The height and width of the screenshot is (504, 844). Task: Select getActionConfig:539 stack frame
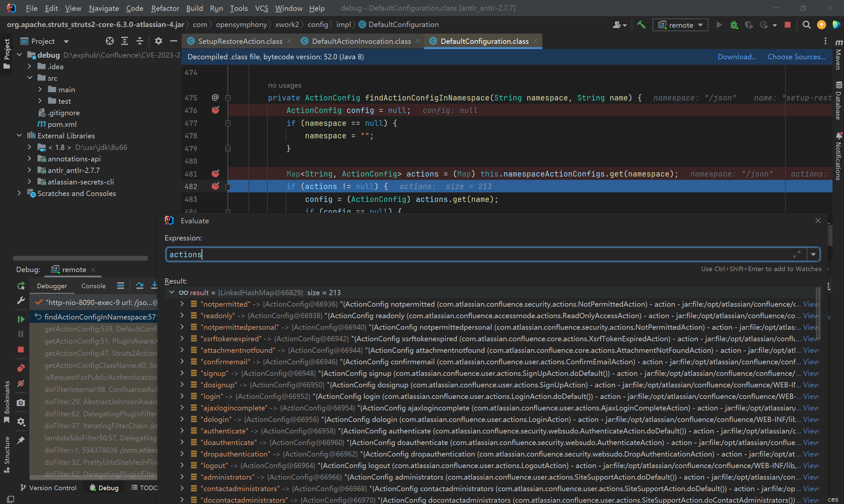tap(101, 329)
